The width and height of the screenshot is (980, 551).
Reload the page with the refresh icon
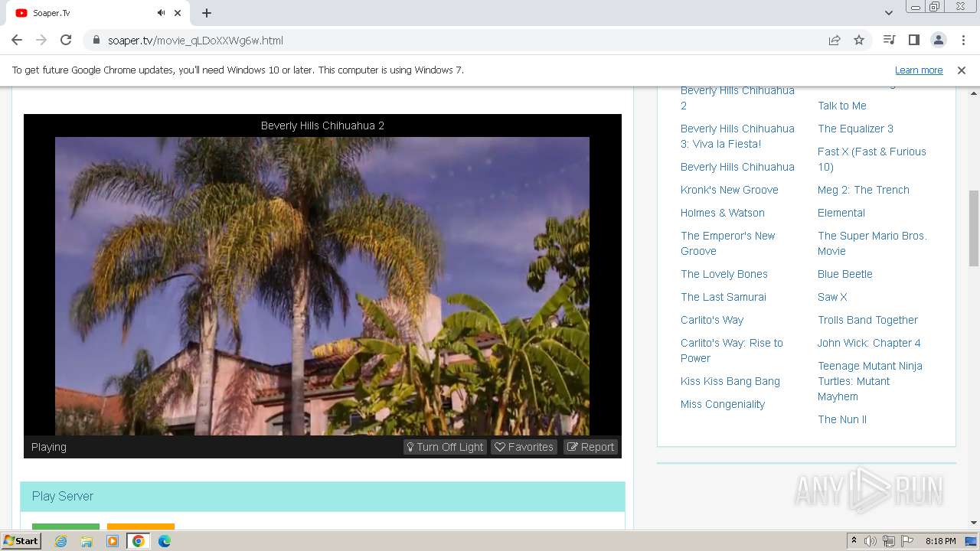coord(66,41)
